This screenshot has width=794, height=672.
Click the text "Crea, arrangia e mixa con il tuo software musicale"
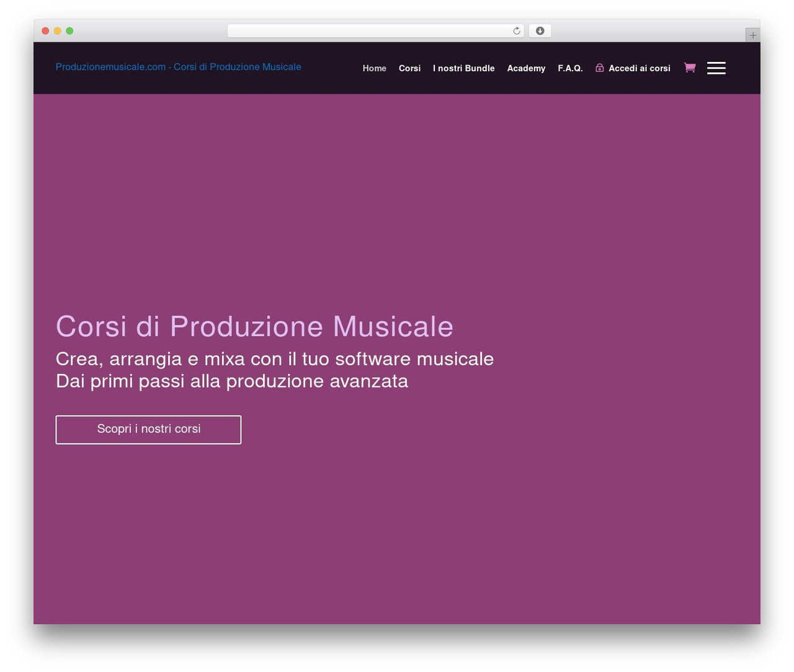275,359
